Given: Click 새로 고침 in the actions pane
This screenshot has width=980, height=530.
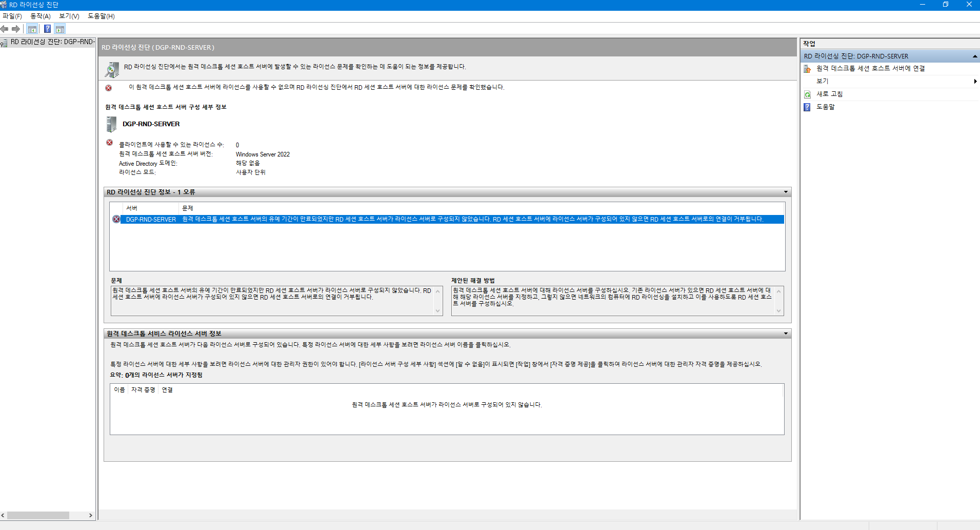Looking at the screenshot, I should (830, 94).
